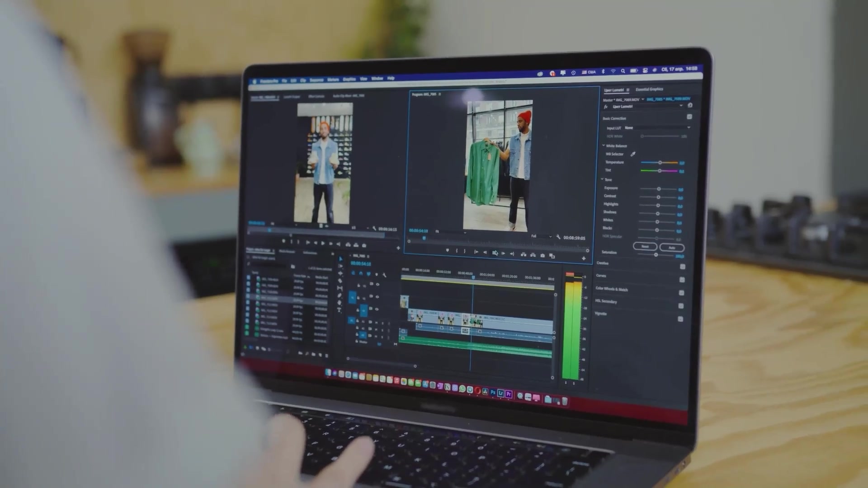Expand the Creative section
868x488 pixels.
pos(602,263)
